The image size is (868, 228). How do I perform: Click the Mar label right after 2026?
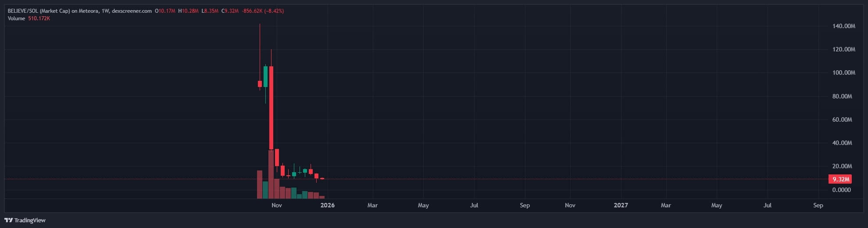click(372, 205)
